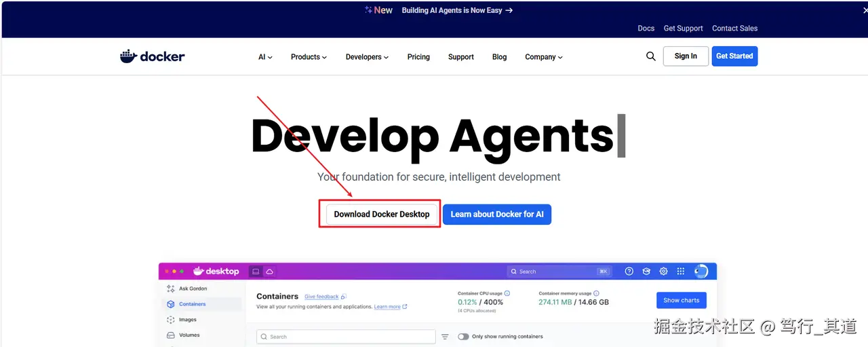Click the external icon after Learn more
This screenshot has width=868, height=347.
pos(405,307)
